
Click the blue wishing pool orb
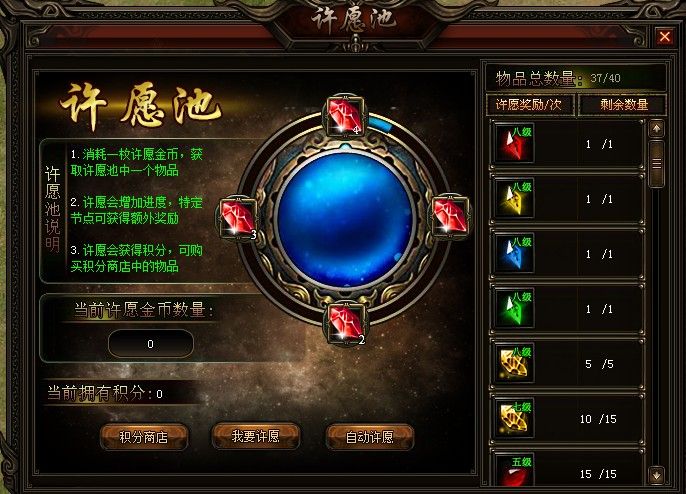pyautogui.click(x=346, y=219)
